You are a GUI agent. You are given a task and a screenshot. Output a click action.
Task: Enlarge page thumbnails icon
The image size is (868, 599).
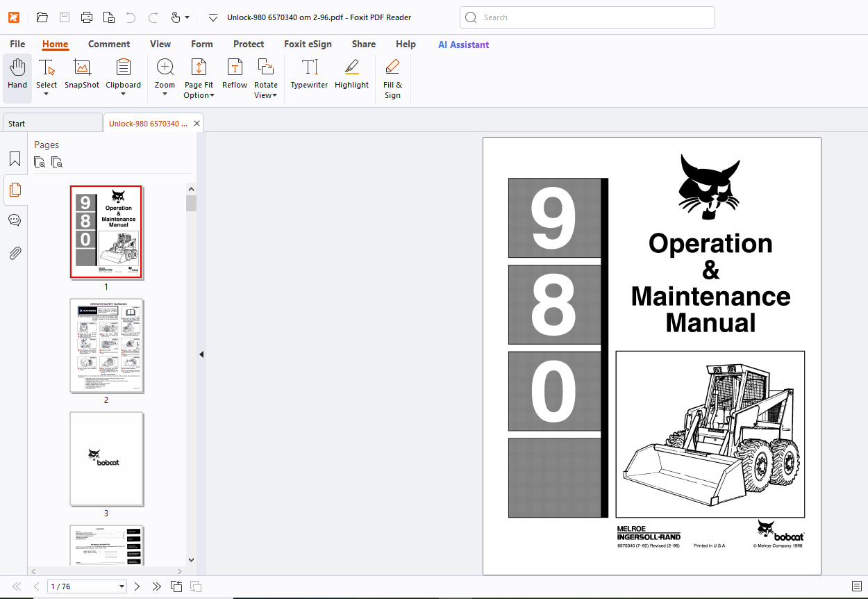tap(40, 163)
